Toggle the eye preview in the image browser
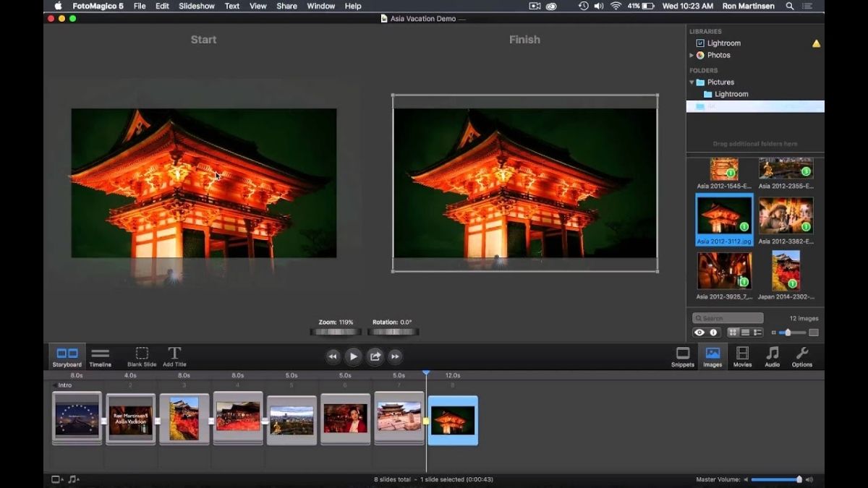The height and width of the screenshot is (488, 868). click(x=699, y=332)
